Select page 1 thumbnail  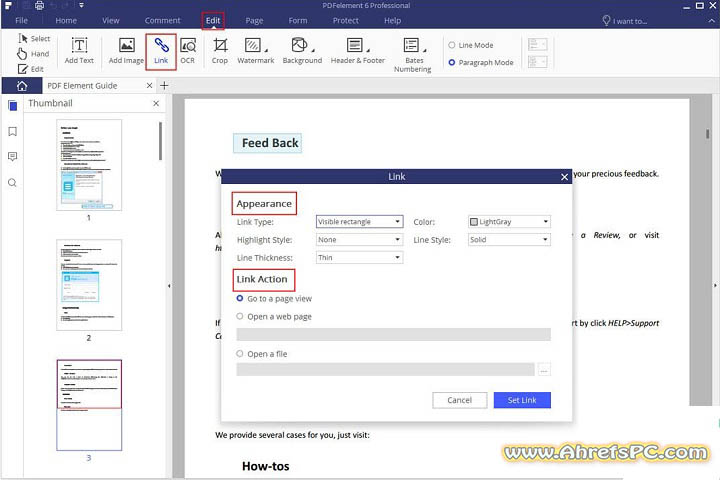89,165
